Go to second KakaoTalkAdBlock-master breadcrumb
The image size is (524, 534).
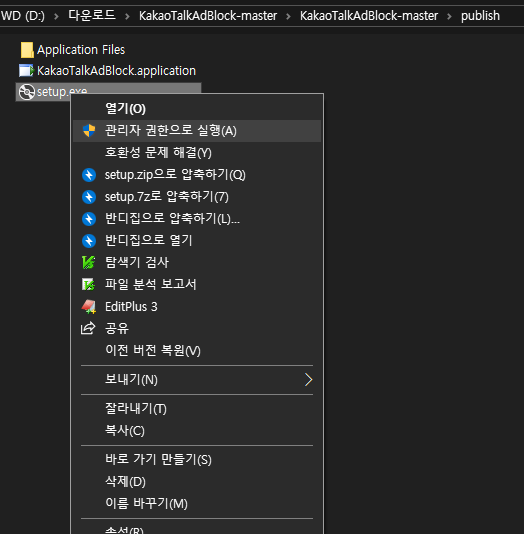369,16
